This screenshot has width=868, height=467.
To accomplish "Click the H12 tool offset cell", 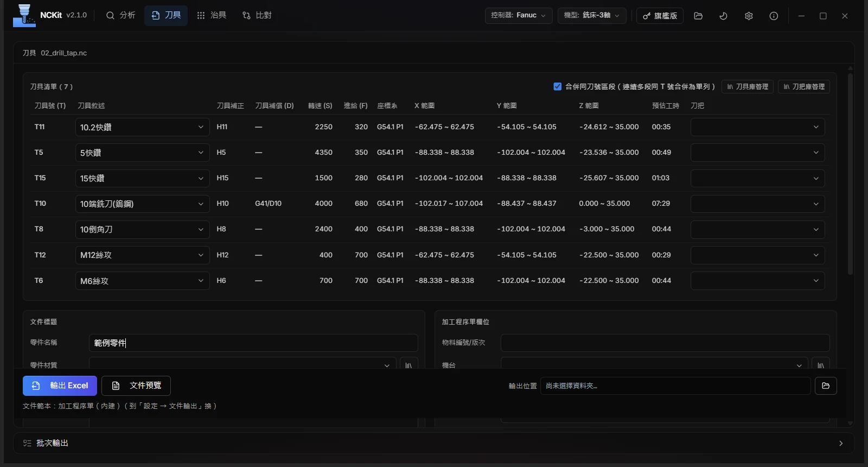I will coord(222,255).
